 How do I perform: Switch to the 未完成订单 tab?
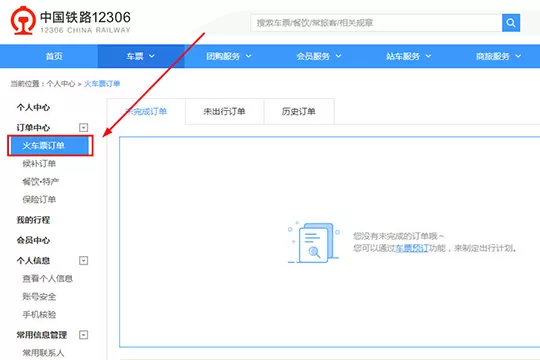[146, 111]
